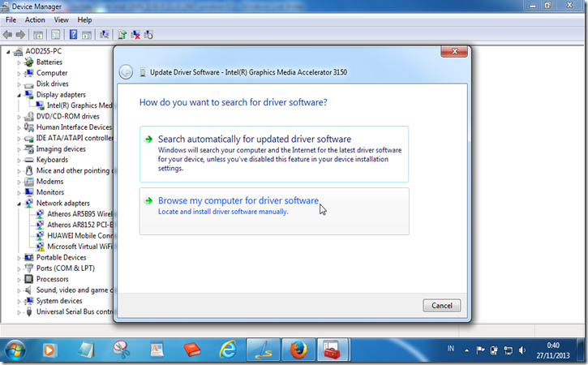Click the Processors category icon
588x365 pixels.
coord(28,279)
